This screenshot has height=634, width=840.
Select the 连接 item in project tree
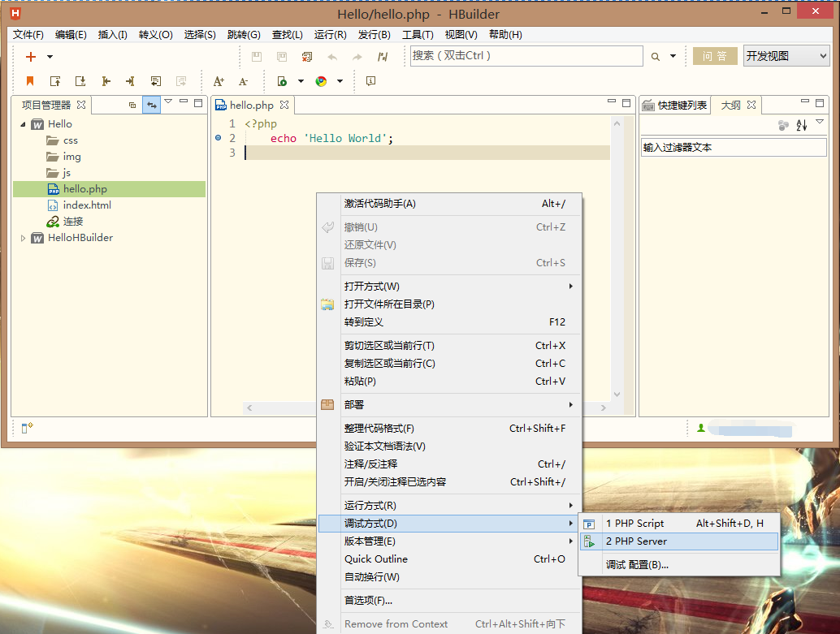(73, 221)
